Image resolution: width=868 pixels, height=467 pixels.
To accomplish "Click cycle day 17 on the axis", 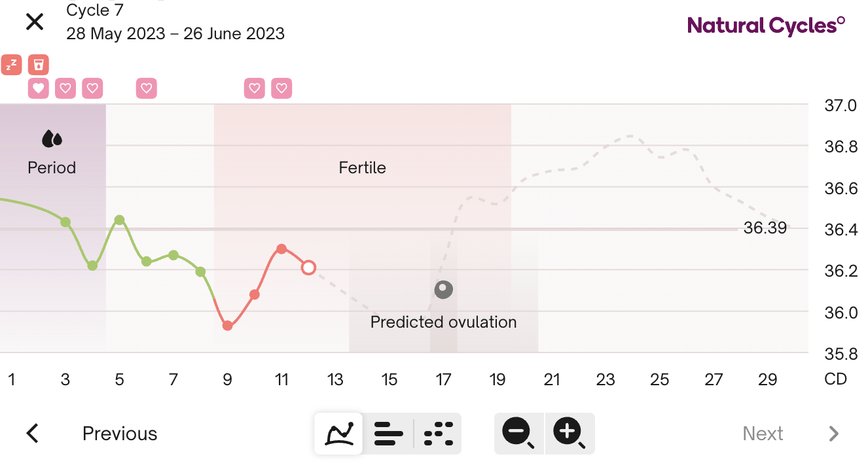I will pos(443,379).
